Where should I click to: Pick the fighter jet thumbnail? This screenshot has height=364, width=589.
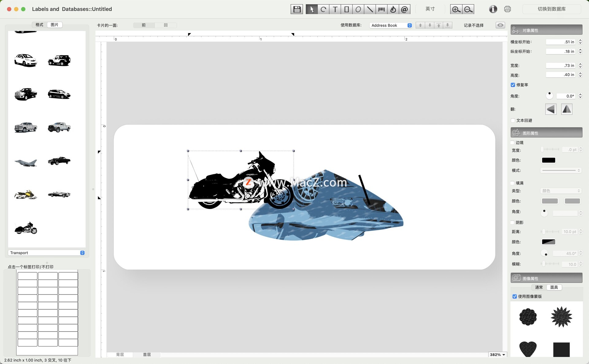point(26,163)
